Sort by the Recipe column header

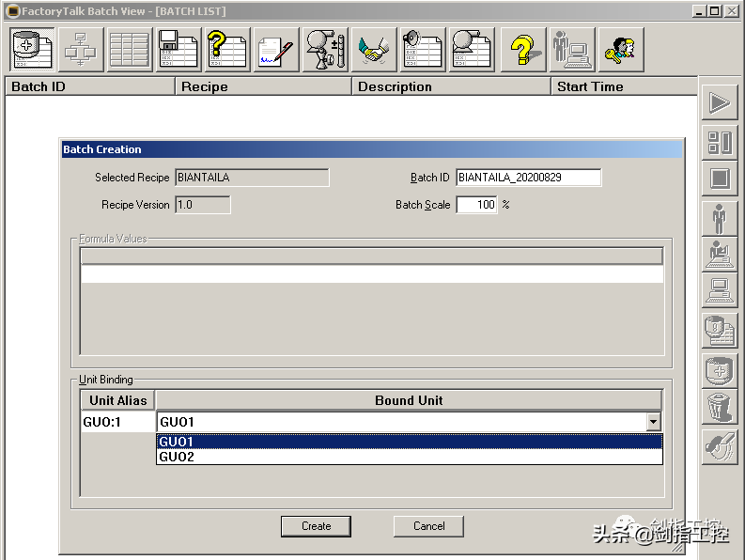[x=263, y=86]
